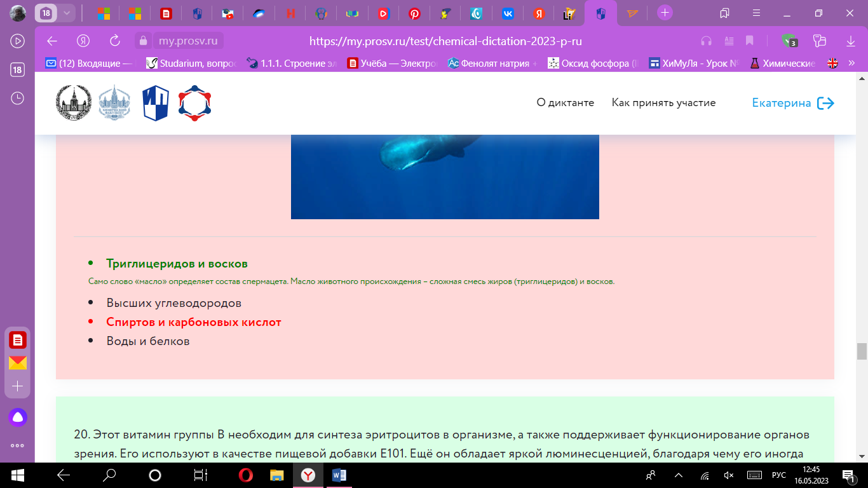Reload the current page
Viewport: 868px width, 488px height.
pos(115,41)
